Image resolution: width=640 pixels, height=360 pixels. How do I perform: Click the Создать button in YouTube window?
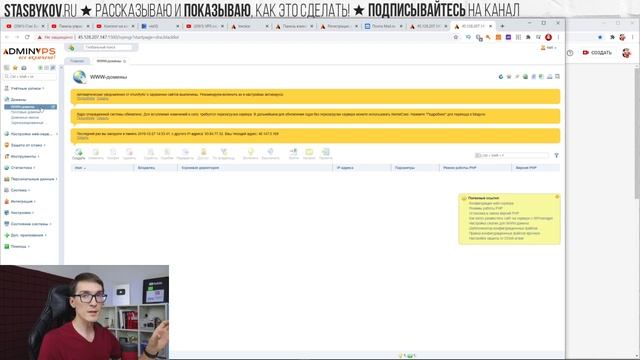pos(597,53)
